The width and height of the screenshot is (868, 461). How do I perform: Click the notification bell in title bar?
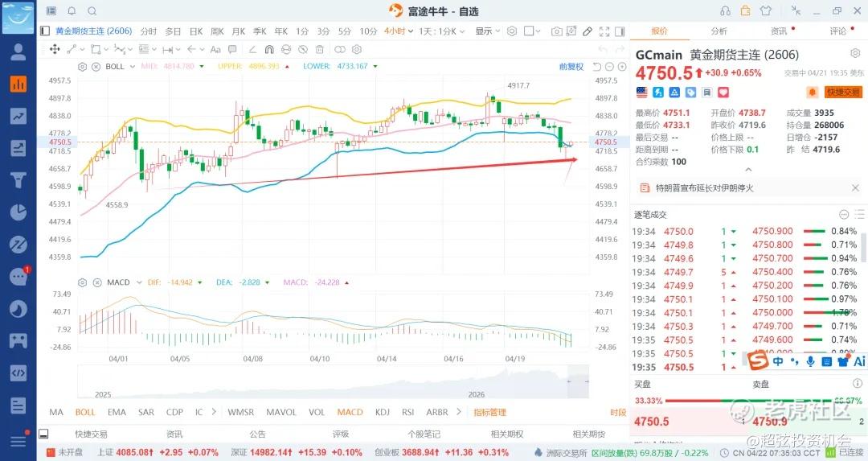coord(72,11)
